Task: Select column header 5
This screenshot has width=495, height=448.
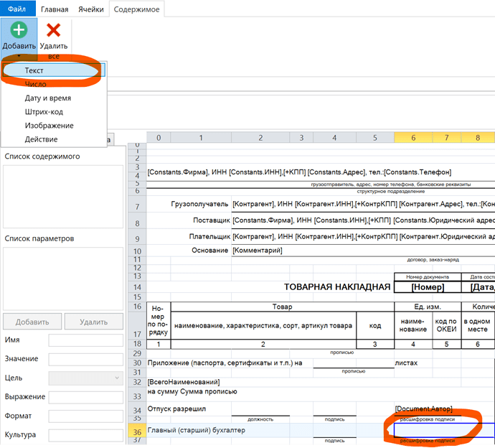Action: click(375, 137)
